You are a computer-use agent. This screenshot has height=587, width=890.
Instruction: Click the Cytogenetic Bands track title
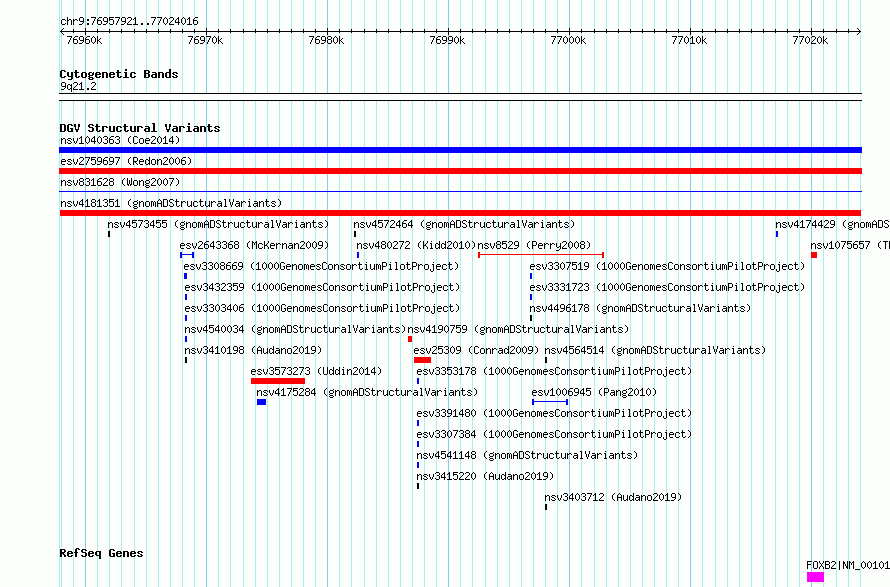(119, 74)
